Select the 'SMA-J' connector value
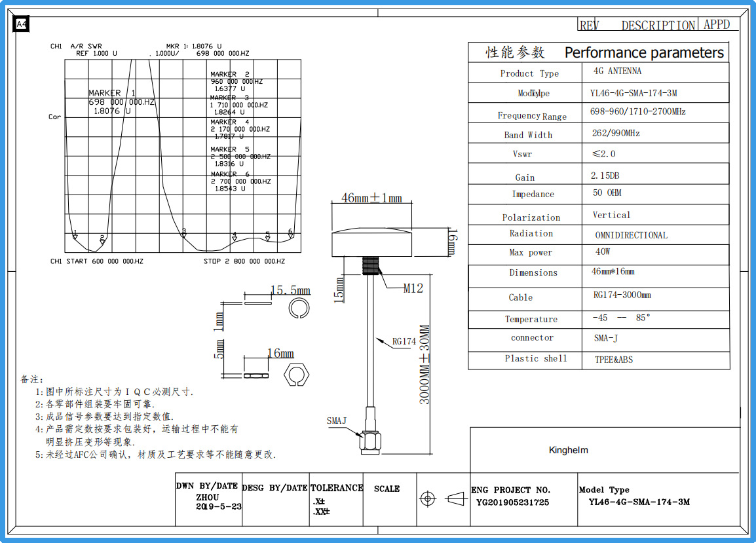 [x=606, y=338]
